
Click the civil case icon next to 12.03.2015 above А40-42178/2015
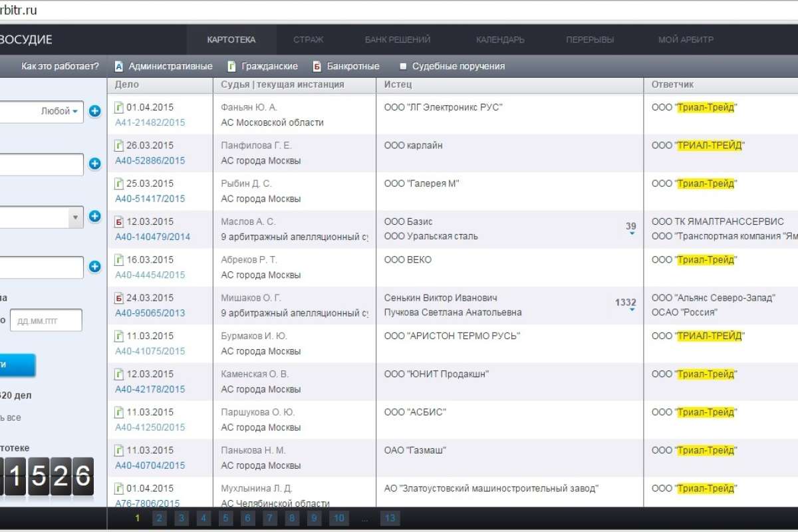[120, 374]
